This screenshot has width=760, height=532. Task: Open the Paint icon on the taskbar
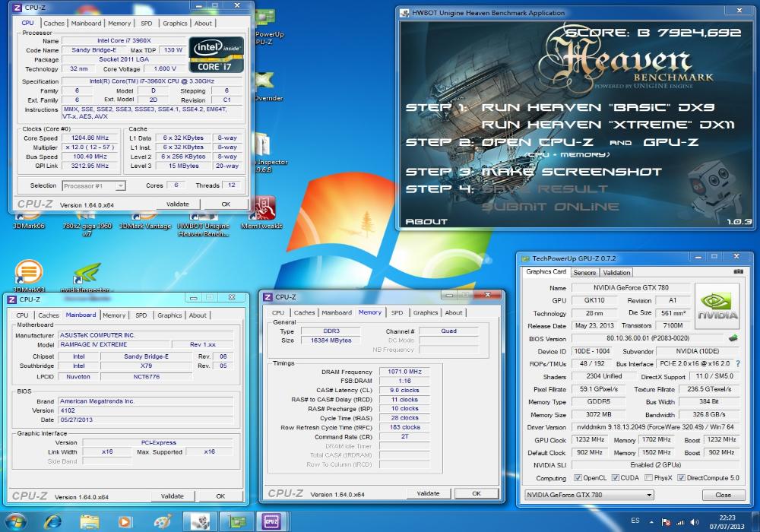(163, 522)
